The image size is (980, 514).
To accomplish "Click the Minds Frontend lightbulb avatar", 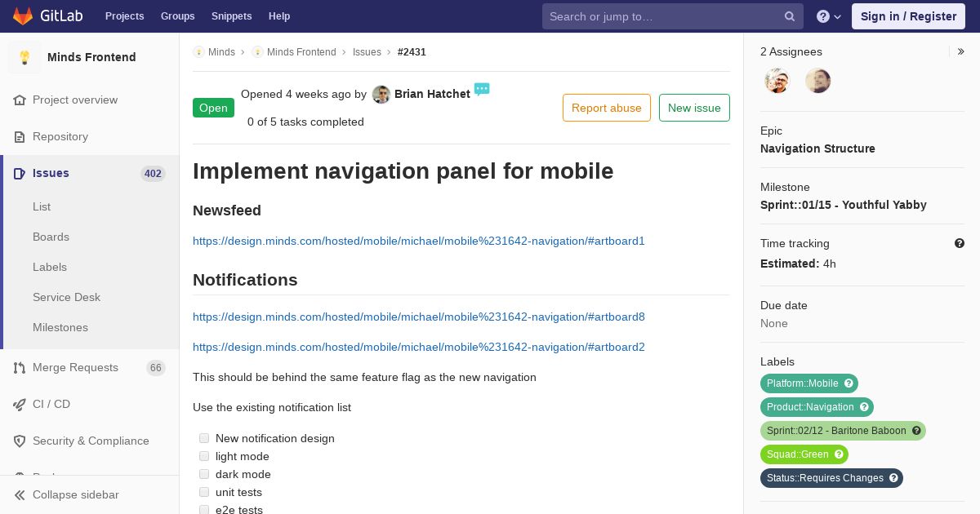I will pos(24,57).
